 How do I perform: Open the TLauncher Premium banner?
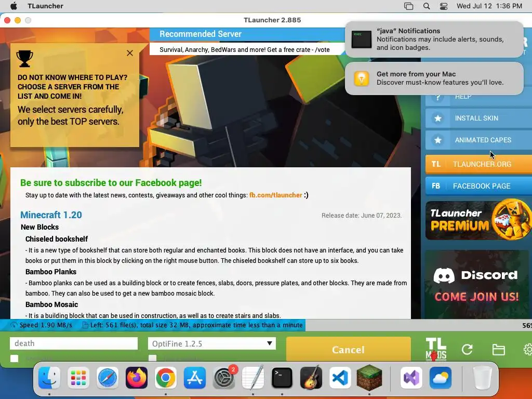(478, 220)
